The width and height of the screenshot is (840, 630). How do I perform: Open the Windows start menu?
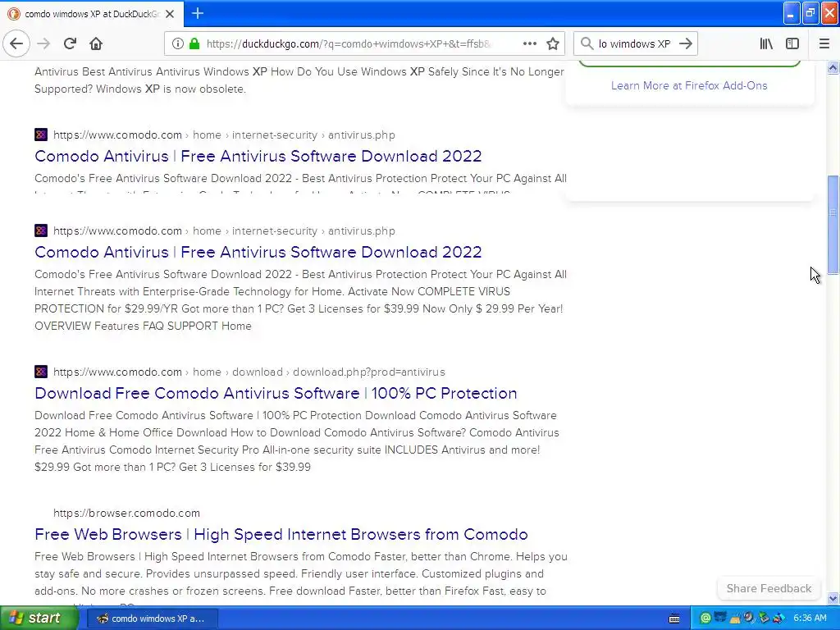pyautogui.click(x=39, y=619)
